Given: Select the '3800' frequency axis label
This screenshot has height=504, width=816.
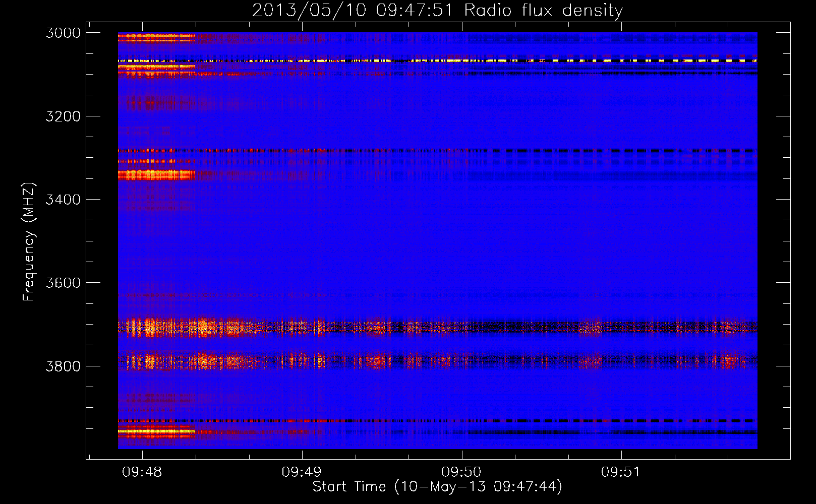Looking at the screenshot, I should [63, 366].
